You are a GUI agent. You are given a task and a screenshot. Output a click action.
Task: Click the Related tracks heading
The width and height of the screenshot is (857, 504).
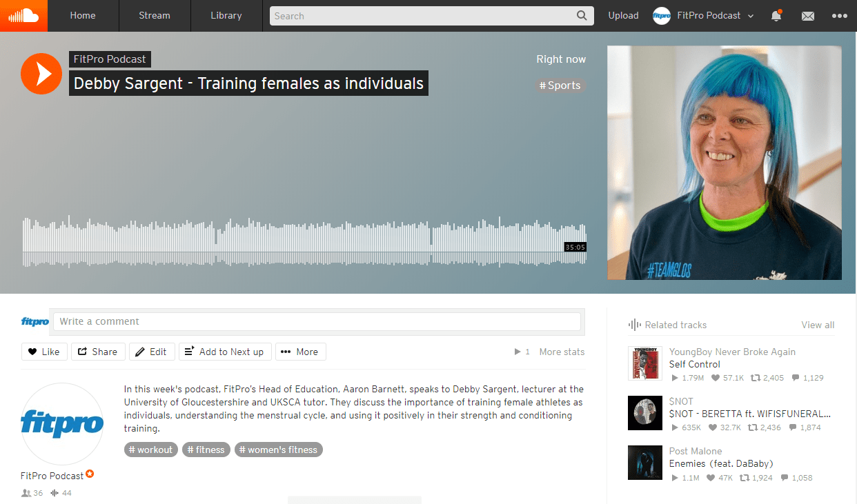(676, 325)
